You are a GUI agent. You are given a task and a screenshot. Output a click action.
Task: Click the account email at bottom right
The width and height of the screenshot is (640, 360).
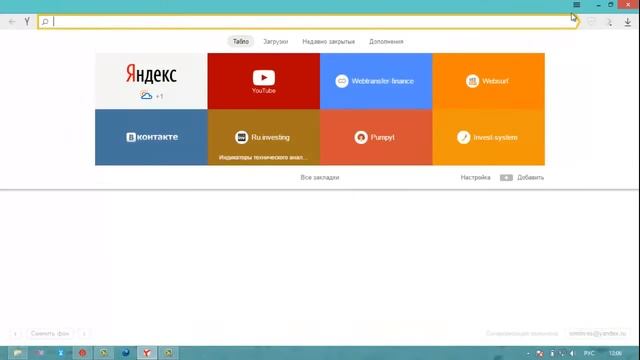598,333
